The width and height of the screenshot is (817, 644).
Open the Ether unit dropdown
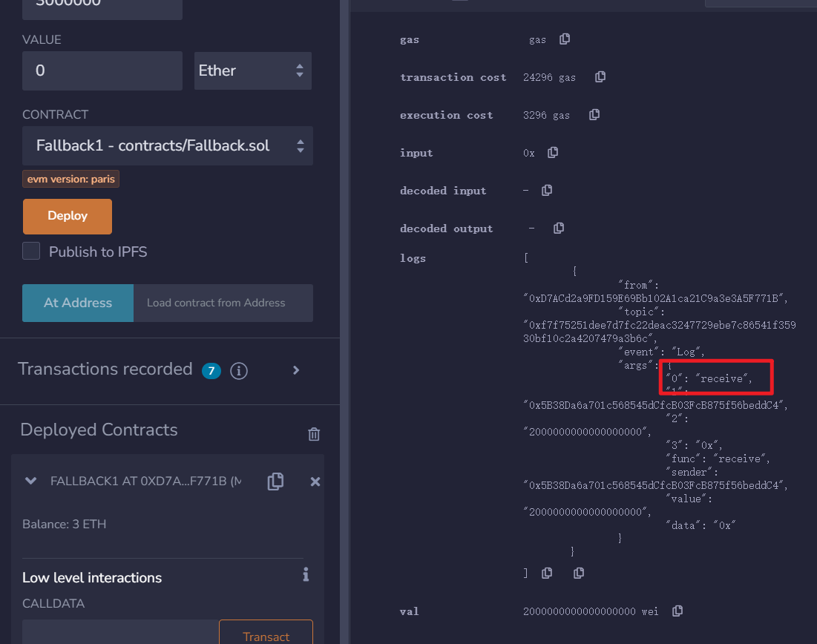pos(253,71)
